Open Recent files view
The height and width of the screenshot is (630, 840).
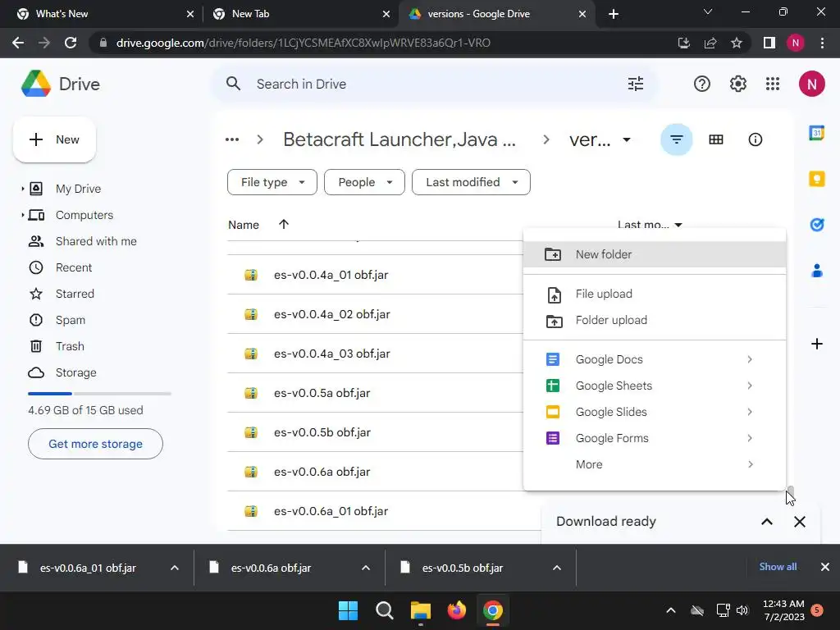coord(73,268)
